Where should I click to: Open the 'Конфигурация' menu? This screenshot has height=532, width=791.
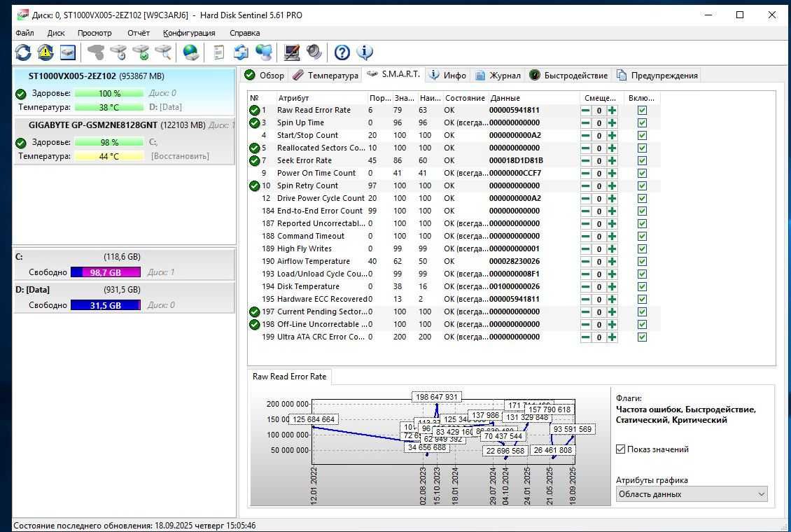point(189,33)
